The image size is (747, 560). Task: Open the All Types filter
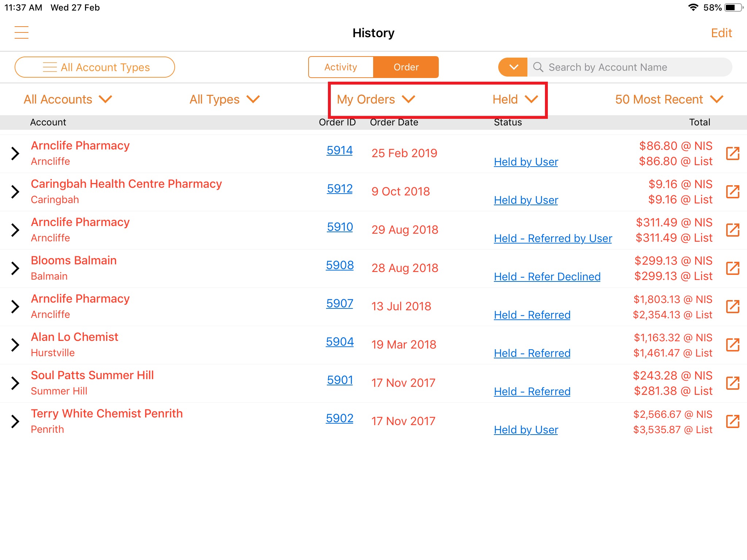[224, 100]
